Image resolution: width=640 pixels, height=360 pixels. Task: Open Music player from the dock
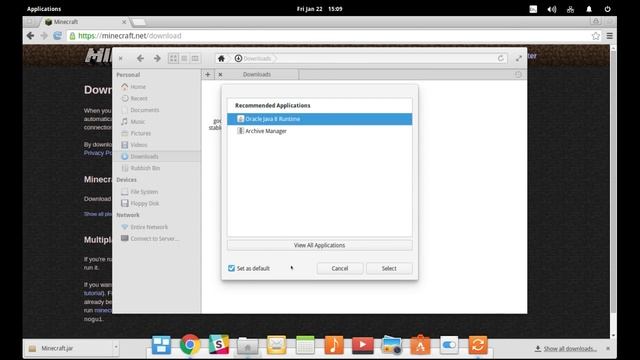(x=334, y=345)
